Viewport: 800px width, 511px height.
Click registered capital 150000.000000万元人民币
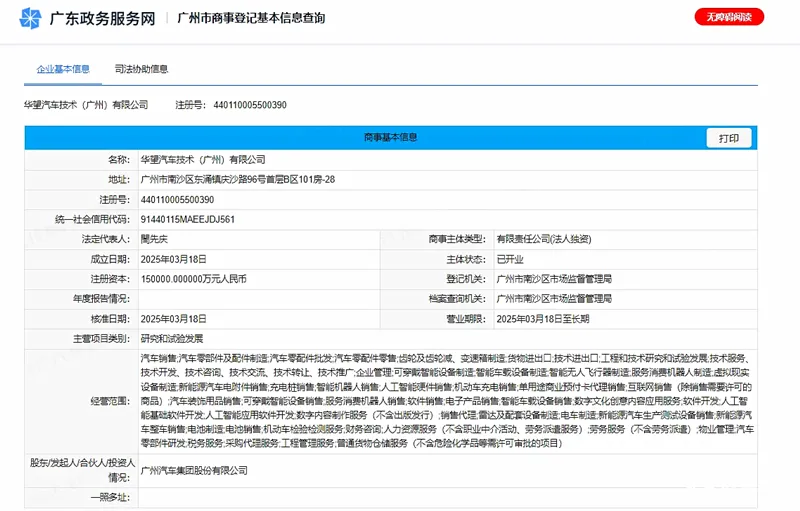pos(193,279)
